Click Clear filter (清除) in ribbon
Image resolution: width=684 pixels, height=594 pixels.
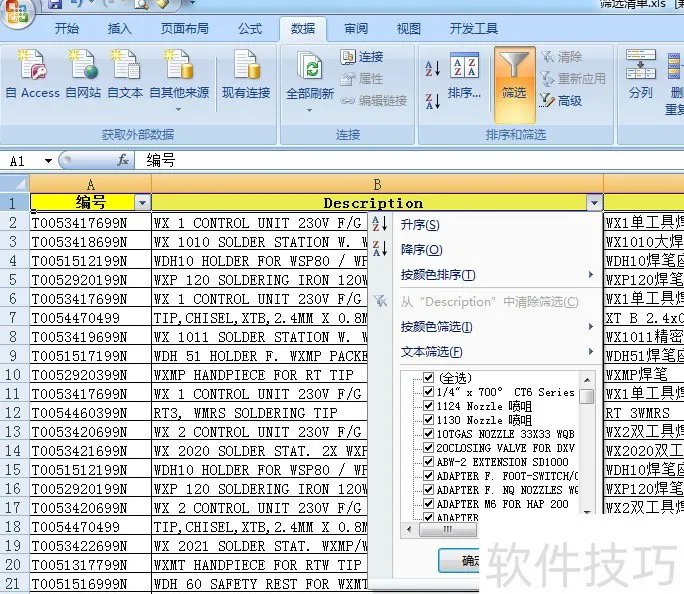[562, 57]
